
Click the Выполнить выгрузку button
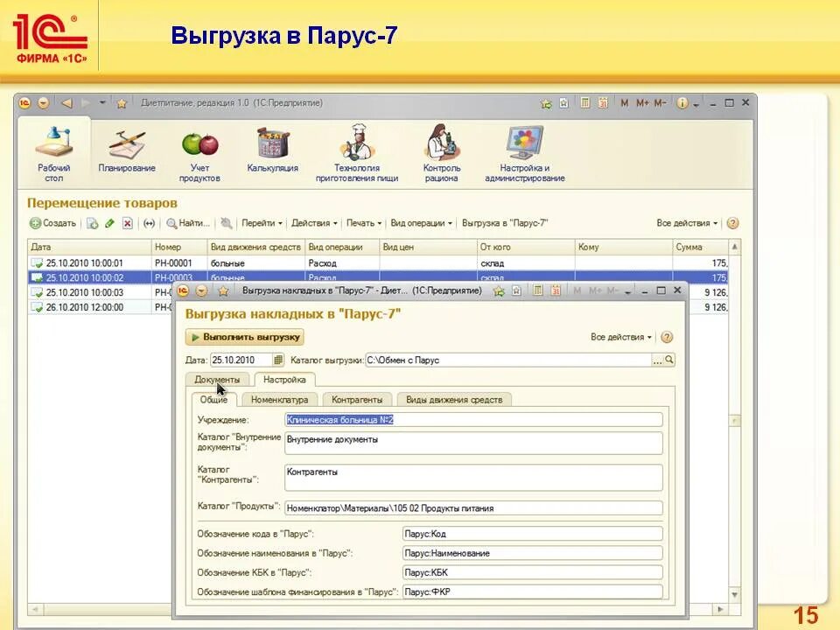pyautogui.click(x=245, y=337)
